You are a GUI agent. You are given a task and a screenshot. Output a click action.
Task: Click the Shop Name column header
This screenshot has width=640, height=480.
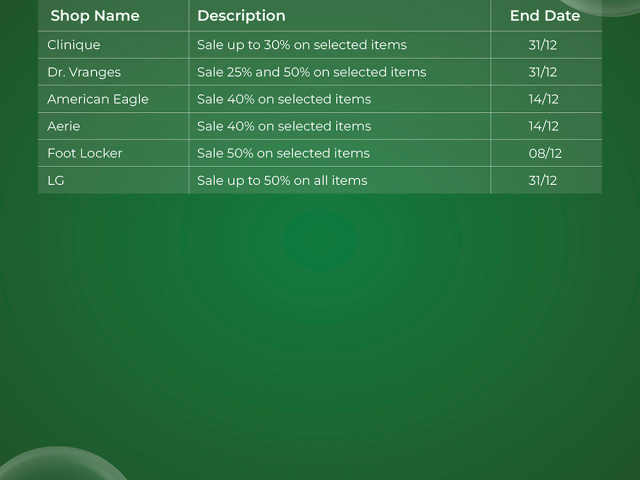pyautogui.click(x=95, y=16)
